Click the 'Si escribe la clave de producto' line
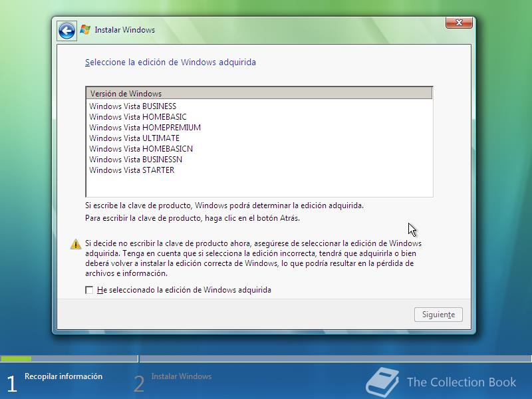532x399 pixels. pos(224,205)
